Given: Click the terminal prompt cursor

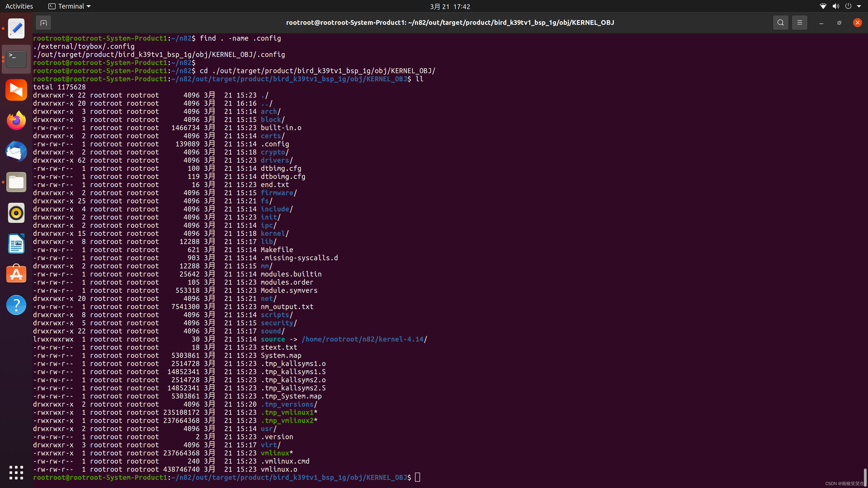Looking at the screenshot, I should point(417,477).
